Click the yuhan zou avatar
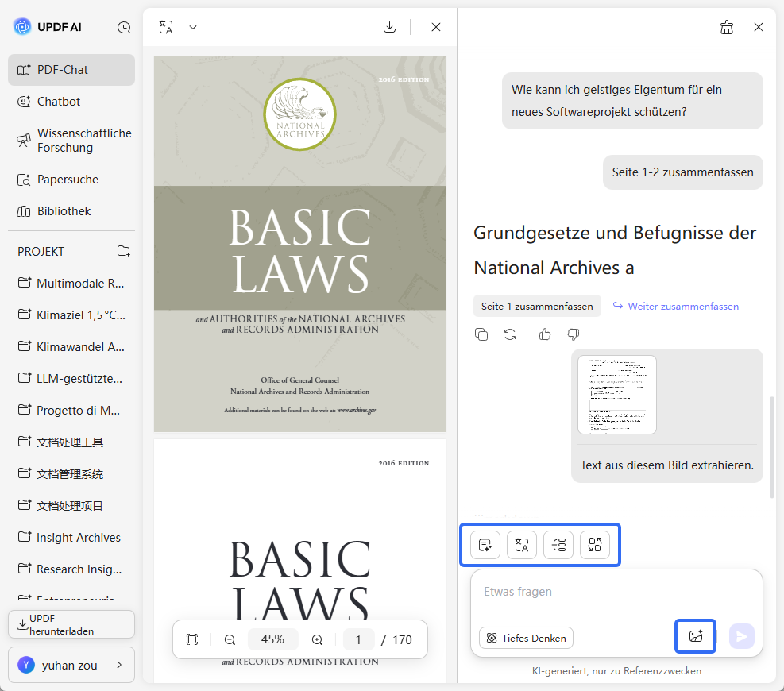Viewport: 784px width, 691px height. click(26, 665)
